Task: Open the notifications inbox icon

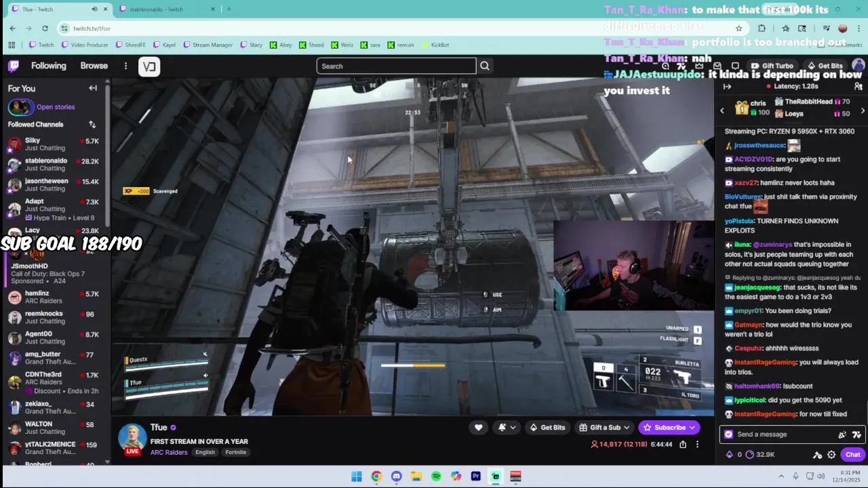Action: (717, 66)
